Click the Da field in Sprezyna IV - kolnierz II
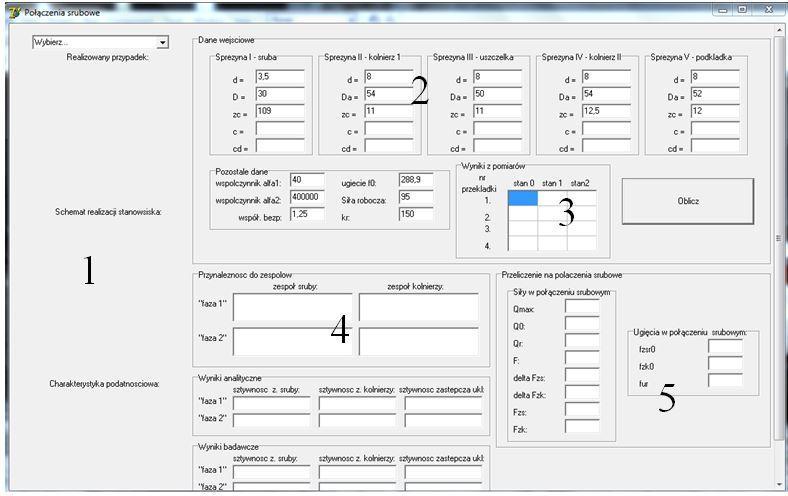Viewport: 788px width, 496px height. click(606, 94)
